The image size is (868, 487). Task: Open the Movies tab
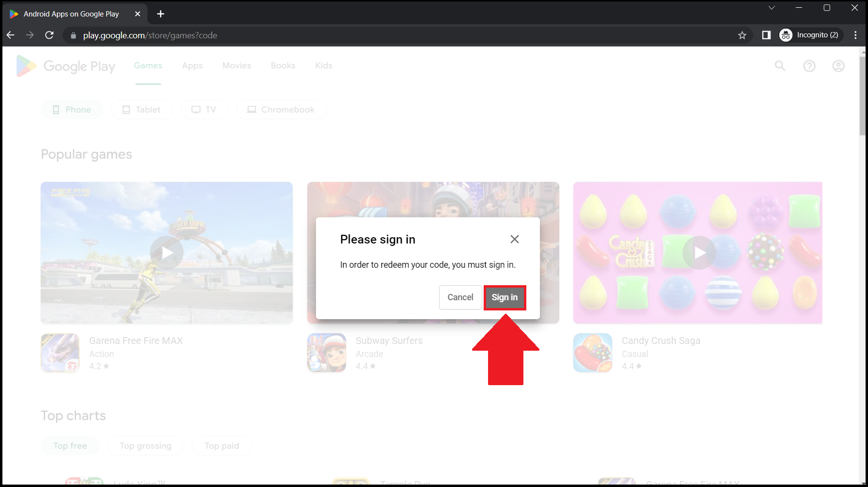pos(237,65)
